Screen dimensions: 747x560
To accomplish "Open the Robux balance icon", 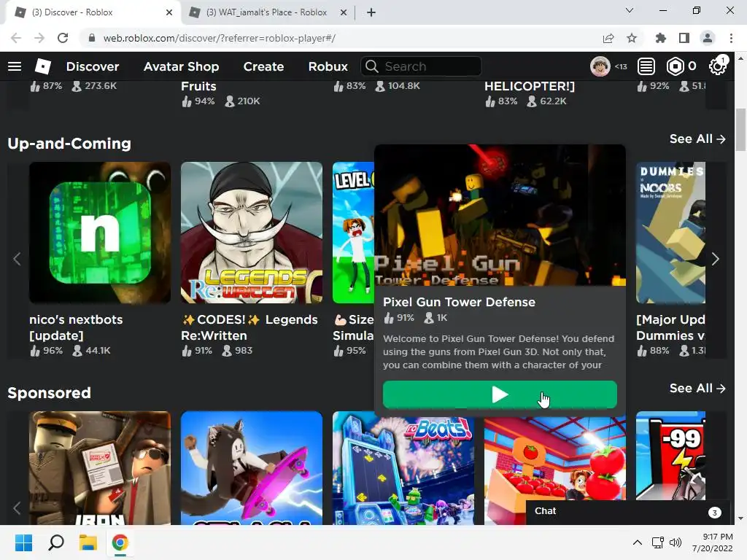I will [x=675, y=66].
